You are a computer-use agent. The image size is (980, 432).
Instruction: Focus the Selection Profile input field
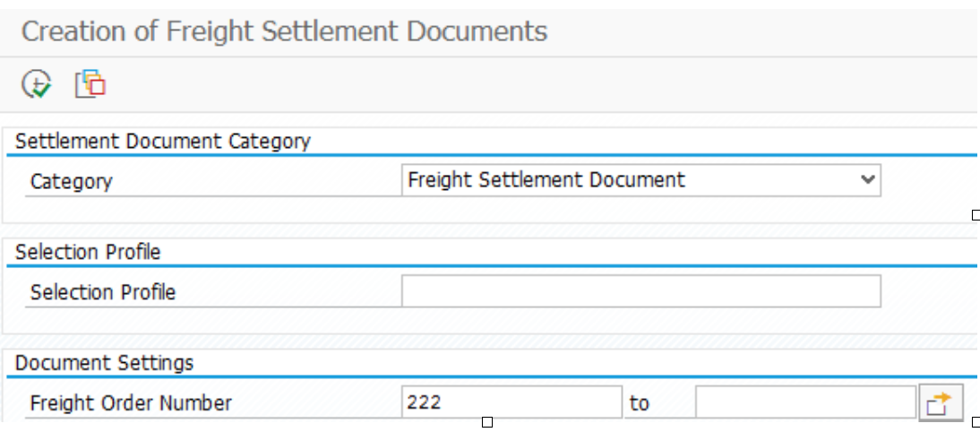coord(641,290)
